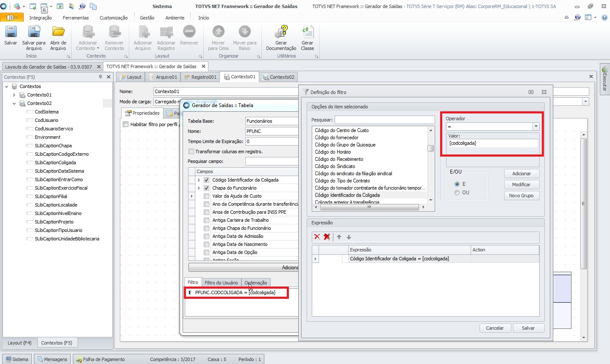Open the Operador dropdown
The height and width of the screenshot is (364, 610).
(x=536, y=127)
